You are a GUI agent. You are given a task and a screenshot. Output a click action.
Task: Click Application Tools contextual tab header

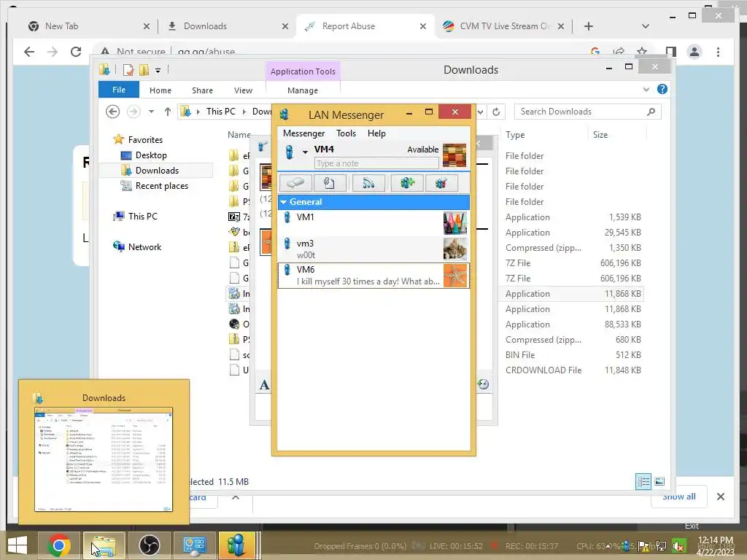click(x=303, y=71)
